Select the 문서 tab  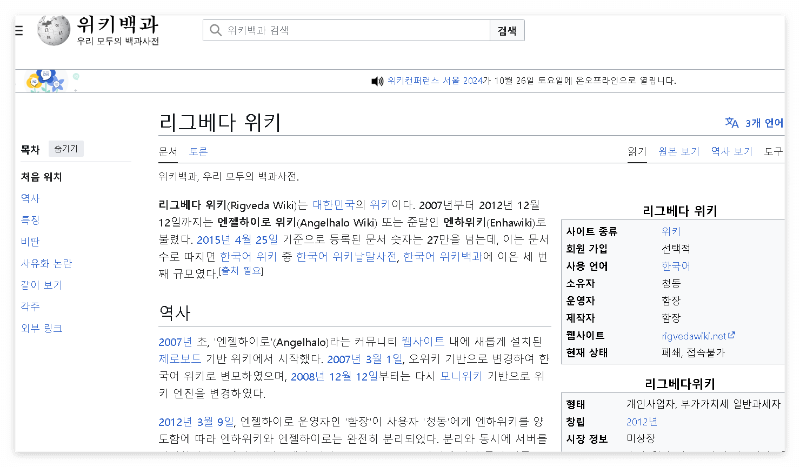pyautogui.click(x=167, y=151)
